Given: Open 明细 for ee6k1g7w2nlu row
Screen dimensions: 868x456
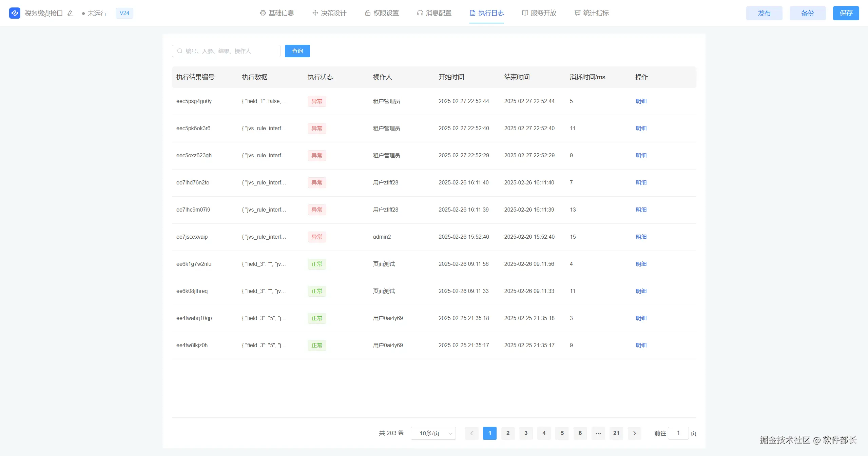Looking at the screenshot, I should (x=641, y=264).
